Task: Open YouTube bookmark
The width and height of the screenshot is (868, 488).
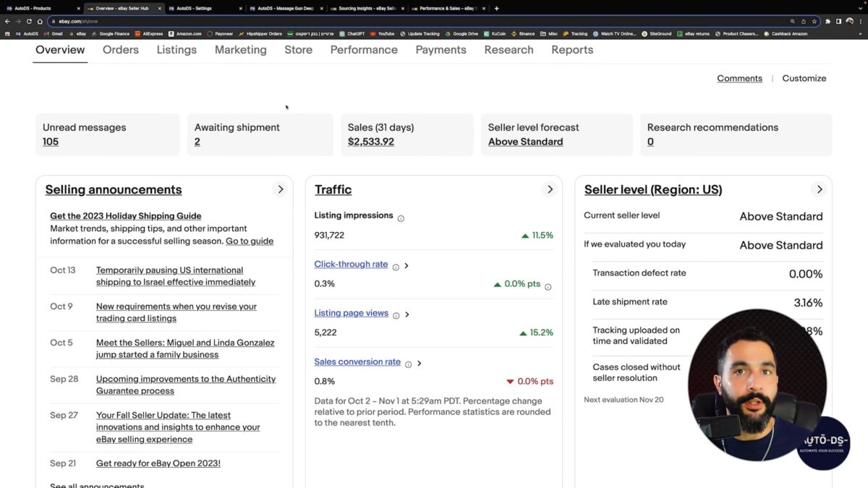Action: pyautogui.click(x=382, y=34)
